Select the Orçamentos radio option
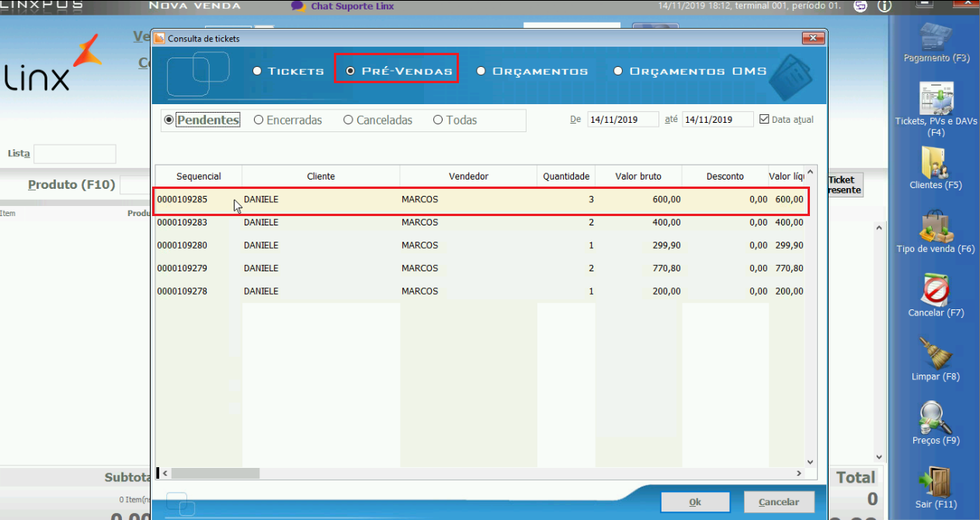The height and width of the screenshot is (520, 980). coord(532,71)
